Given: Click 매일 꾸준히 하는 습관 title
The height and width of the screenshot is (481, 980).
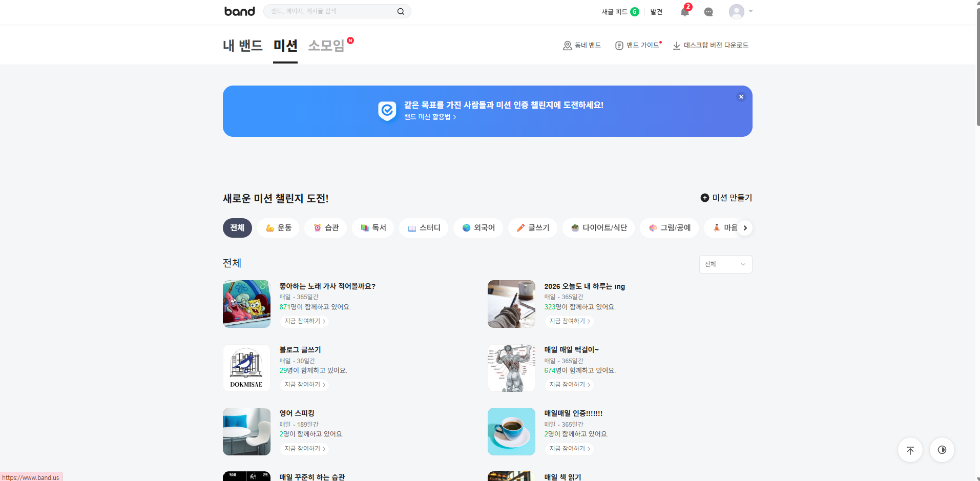Looking at the screenshot, I should pyautogui.click(x=312, y=477).
